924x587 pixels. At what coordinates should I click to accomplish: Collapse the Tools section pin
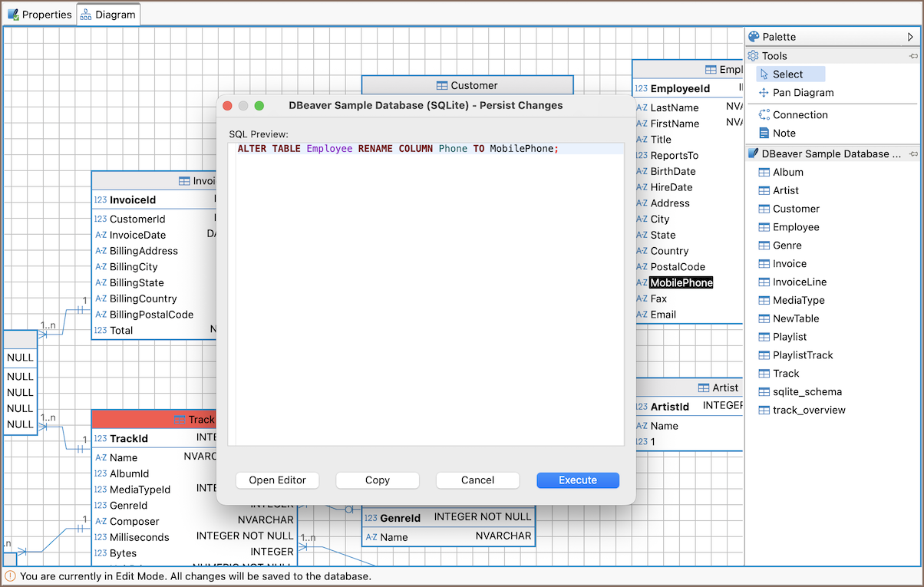[913, 56]
